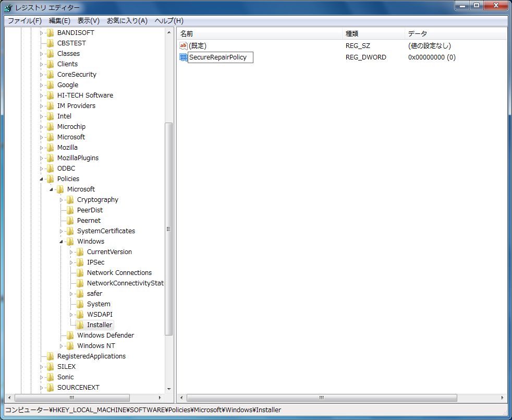Click the REG_DWORD type cell
Image resolution: width=512 pixels, height=420 pixels.
365,57
